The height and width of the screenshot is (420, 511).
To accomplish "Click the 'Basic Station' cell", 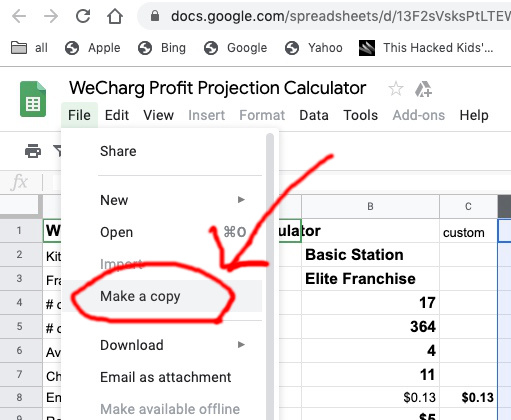I will 370,255.
